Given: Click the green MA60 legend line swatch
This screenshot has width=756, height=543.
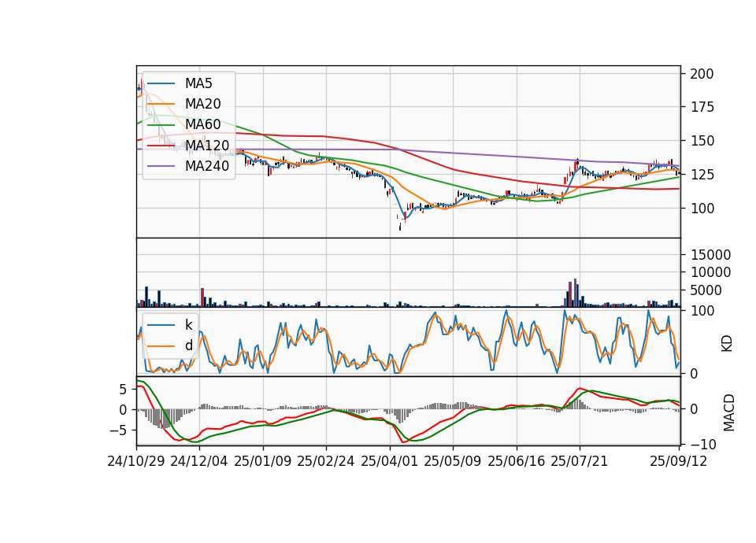Looking at the screenshot, I should (x=161, y=124).
